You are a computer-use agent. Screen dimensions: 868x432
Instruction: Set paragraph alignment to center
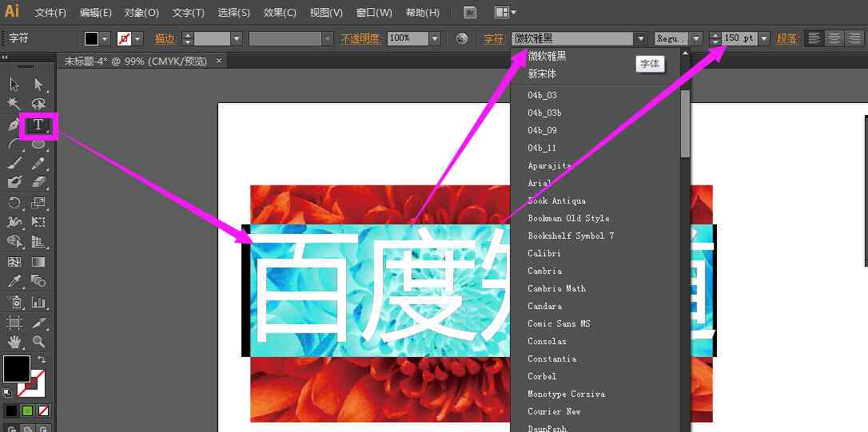834,38
